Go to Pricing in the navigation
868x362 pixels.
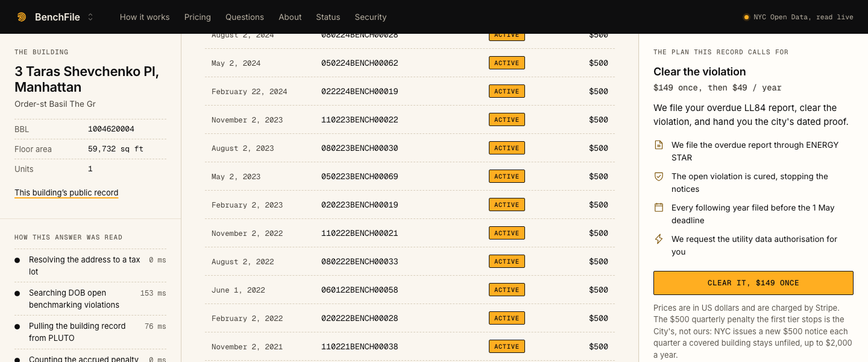click(198, 17)
